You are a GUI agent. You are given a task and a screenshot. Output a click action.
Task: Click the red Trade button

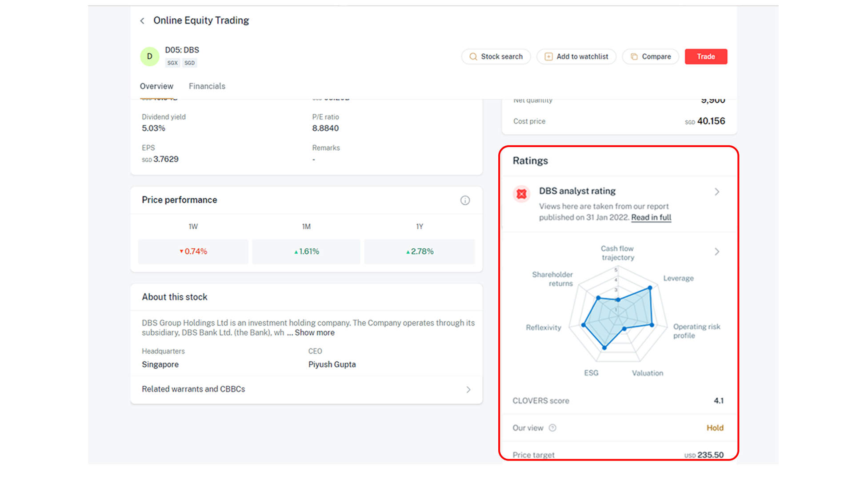706,56
